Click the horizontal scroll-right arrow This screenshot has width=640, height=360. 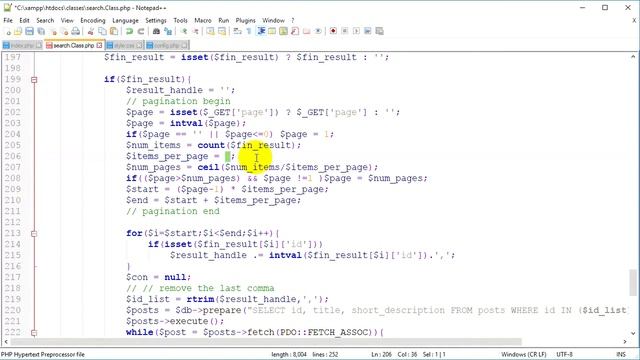click(625, 342)
